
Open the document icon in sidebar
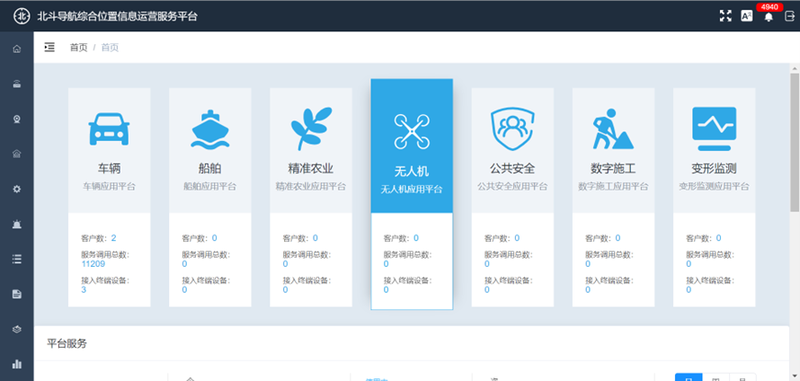tap(17, 294)
